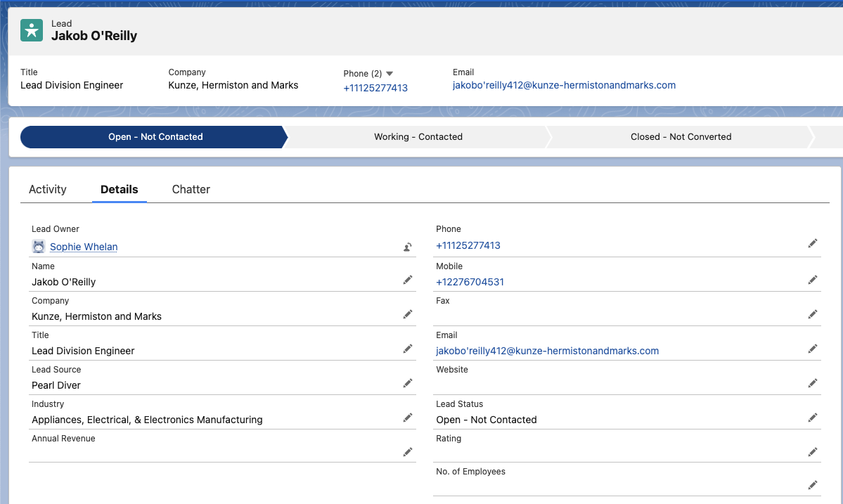The height and width of the screenshot is (504, 843).
Task: Switch to the Activity tab
Action: 48,189
